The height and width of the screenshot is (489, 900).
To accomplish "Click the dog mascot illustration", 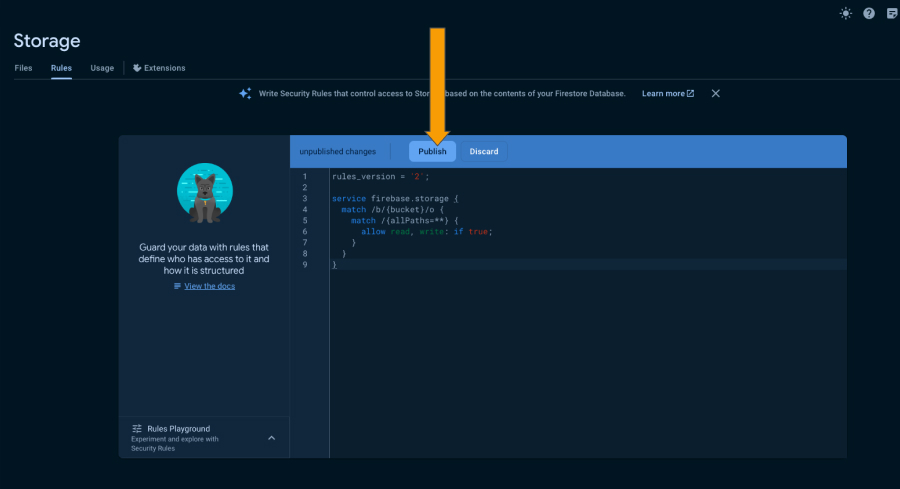I will 205,193.
